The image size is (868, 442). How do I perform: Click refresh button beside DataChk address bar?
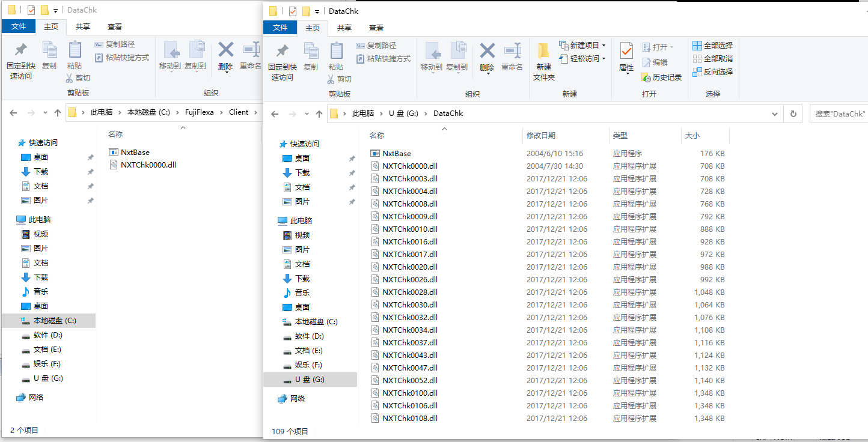pos(793,114)
